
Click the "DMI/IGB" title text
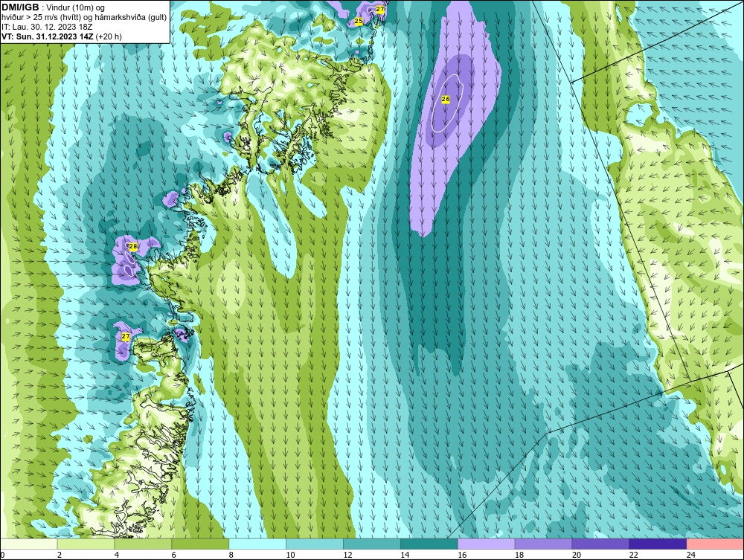coord(20,7)
